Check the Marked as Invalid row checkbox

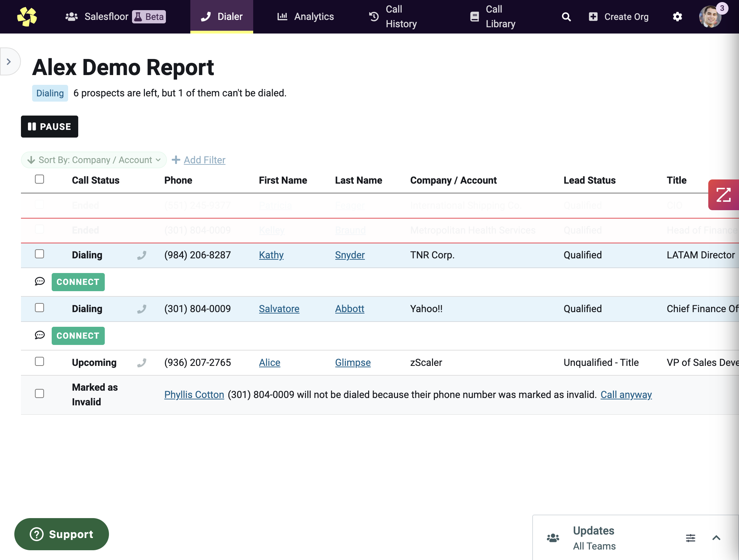[39, 393]
